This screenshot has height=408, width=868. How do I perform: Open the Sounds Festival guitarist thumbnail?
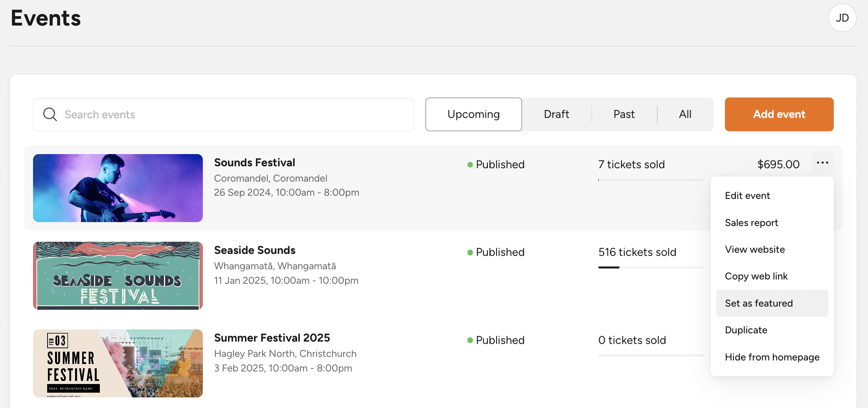pos(118,188)
